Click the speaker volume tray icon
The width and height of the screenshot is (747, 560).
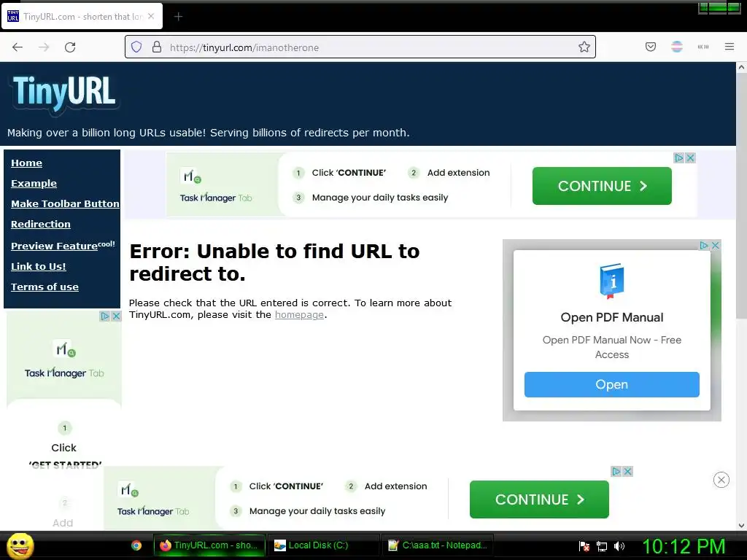coord(619,546)
